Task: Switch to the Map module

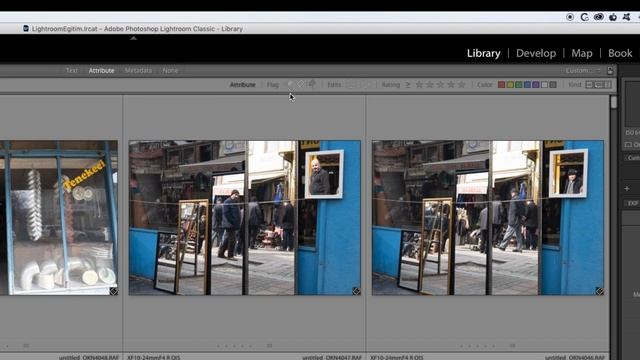Action: tap(582, 53)
